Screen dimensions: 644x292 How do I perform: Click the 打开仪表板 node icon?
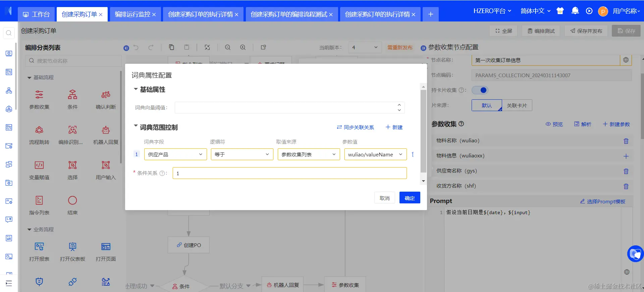(x=72, y=247)
